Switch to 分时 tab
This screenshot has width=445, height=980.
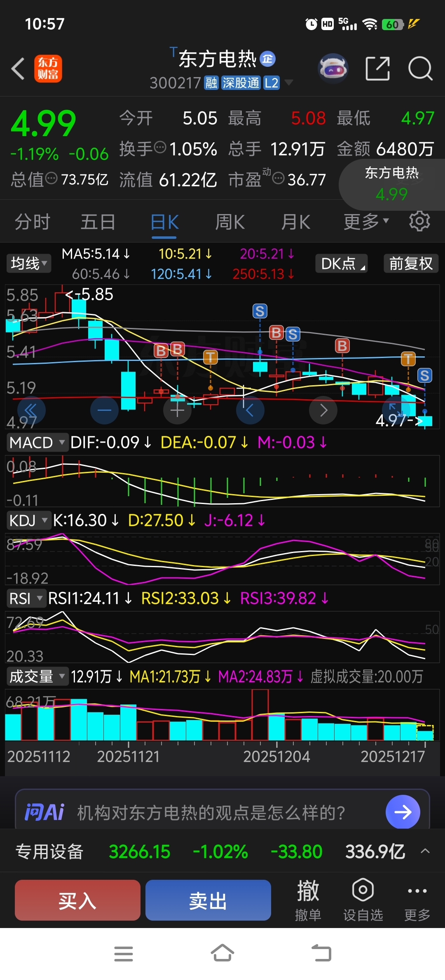tap(32, 222)
